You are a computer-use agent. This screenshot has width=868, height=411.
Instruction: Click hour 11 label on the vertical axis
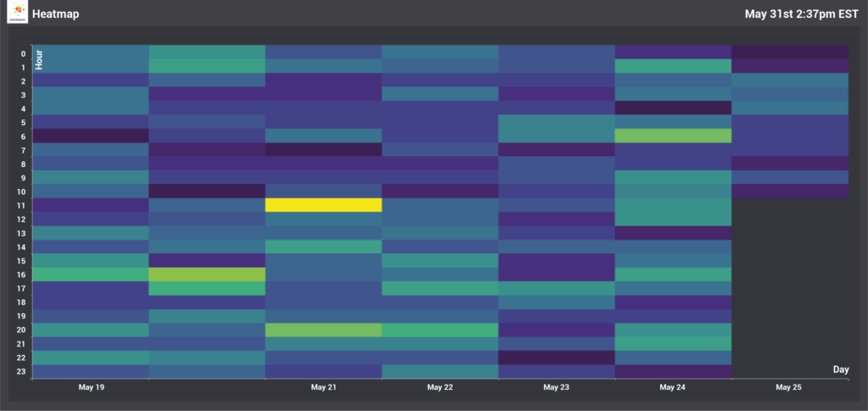(23, 205)
